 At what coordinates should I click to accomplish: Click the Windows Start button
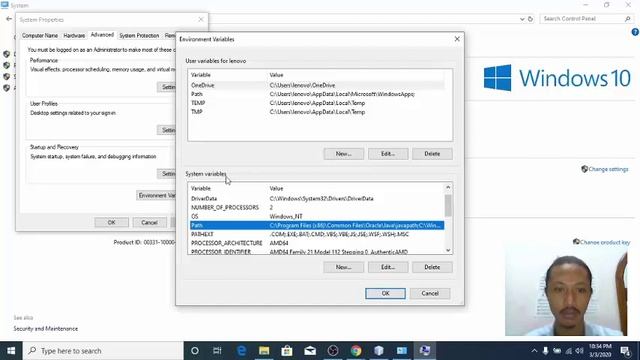[11, 351]
